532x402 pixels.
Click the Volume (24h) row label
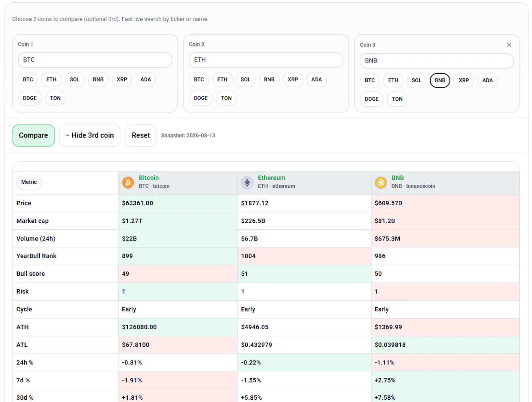[x=36, y=239]
